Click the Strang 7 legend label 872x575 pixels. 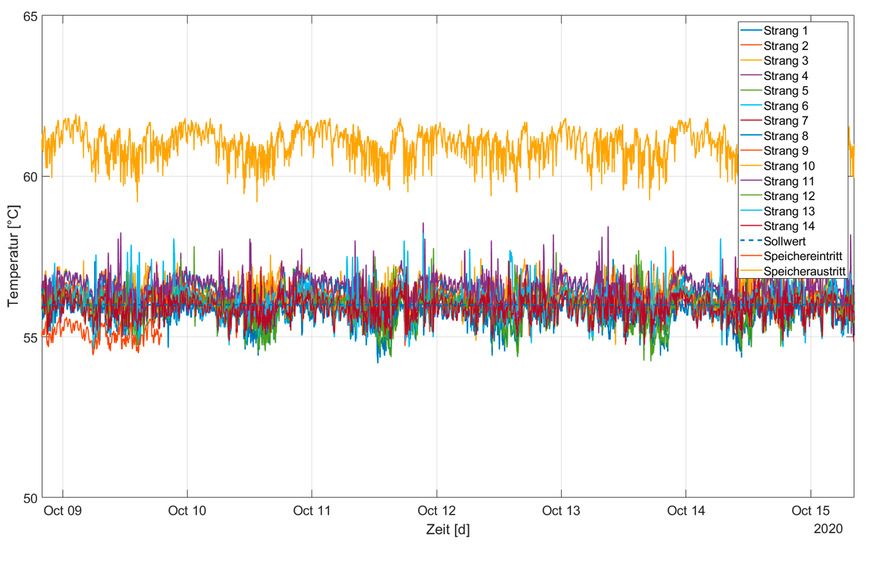[785, 121]
